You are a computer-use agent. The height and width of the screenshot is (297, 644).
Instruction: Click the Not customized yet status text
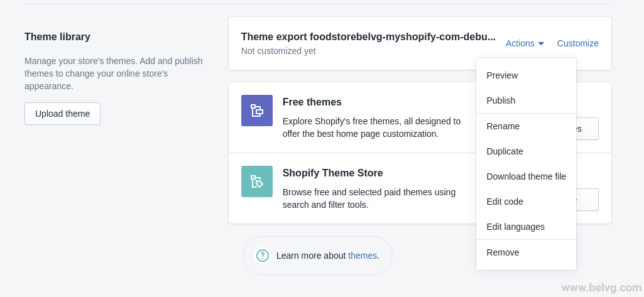pyautogui.click(x=278, y=51)
